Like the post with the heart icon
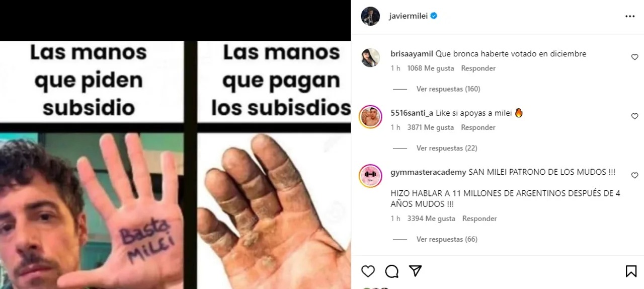644x289 pixels. [x=368, y=271]
